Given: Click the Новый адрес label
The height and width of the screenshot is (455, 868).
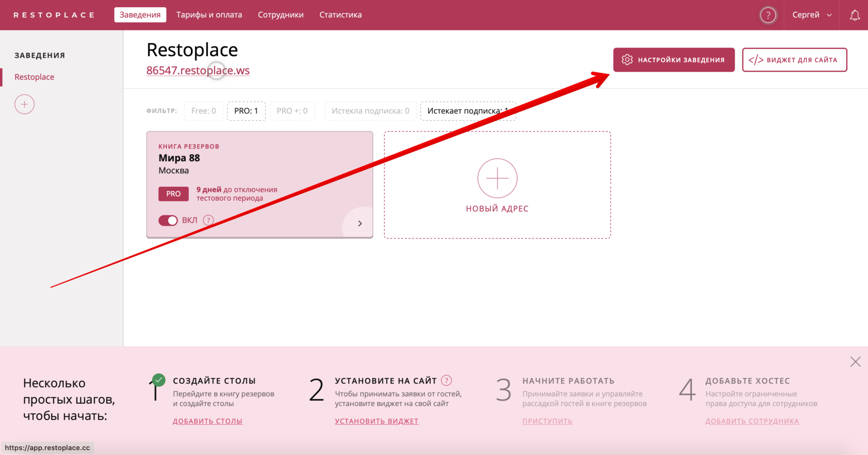Looking at the screenshot, I should 497,209.
